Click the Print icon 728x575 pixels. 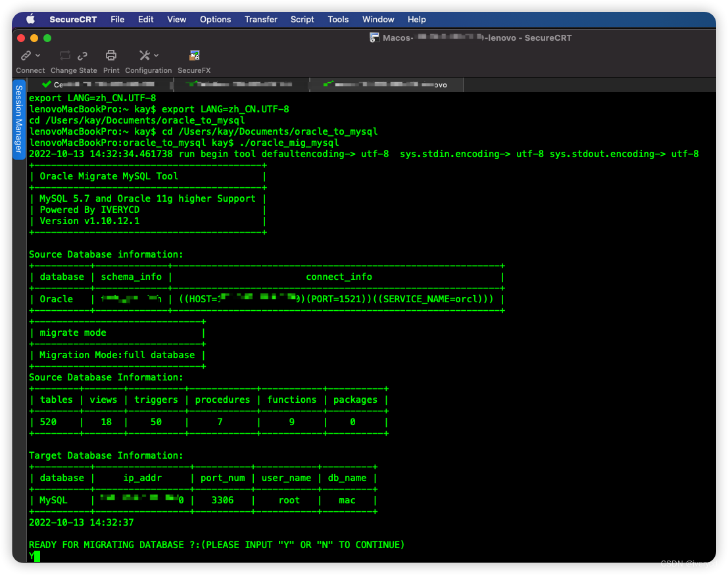(111, 55)
